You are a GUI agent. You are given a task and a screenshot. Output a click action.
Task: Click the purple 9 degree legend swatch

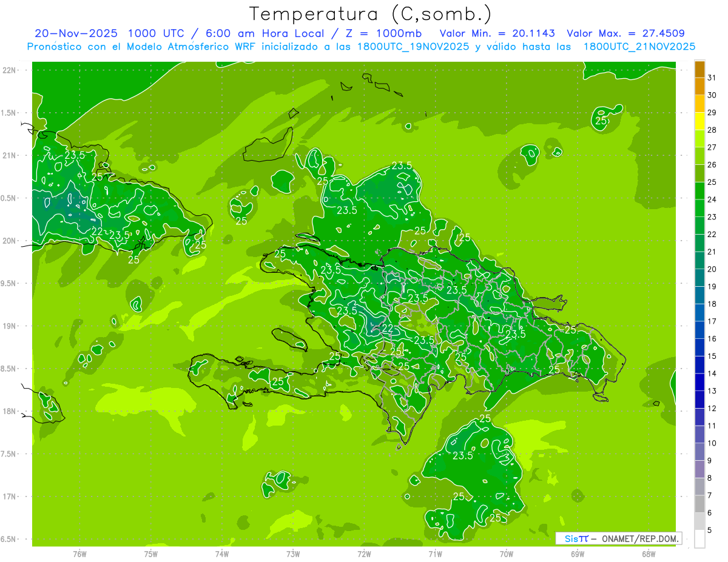(699, 469)
